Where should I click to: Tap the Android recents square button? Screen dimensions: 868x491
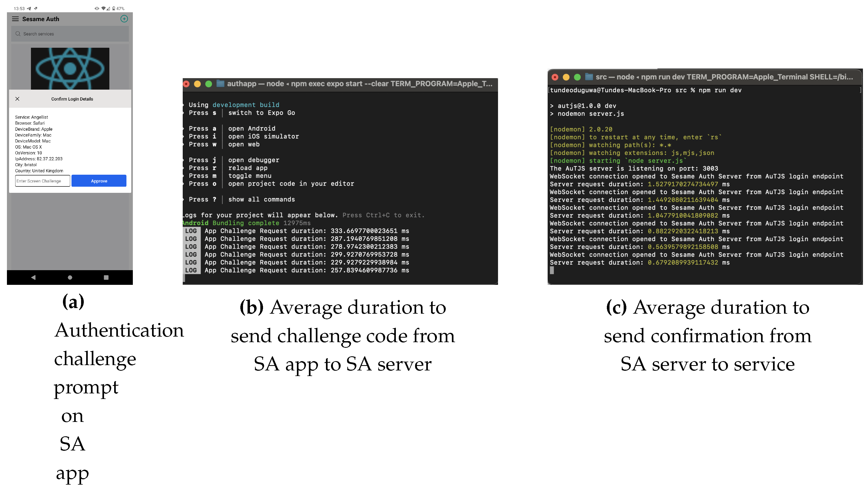[106, 278]
